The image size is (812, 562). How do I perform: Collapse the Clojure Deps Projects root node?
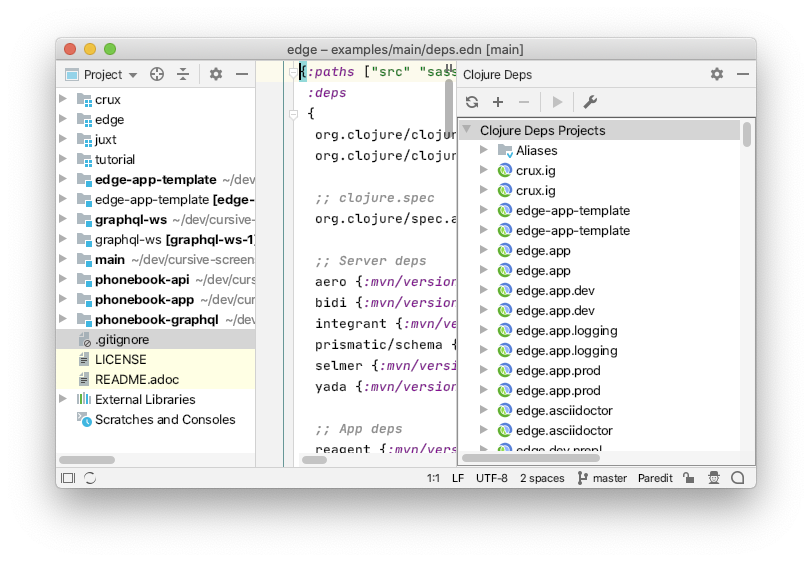(x=467, y=129)
